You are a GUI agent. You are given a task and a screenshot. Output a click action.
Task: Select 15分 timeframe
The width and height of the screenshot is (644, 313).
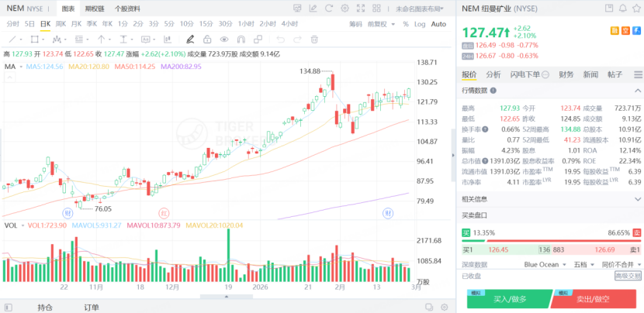tap(206, 24)
